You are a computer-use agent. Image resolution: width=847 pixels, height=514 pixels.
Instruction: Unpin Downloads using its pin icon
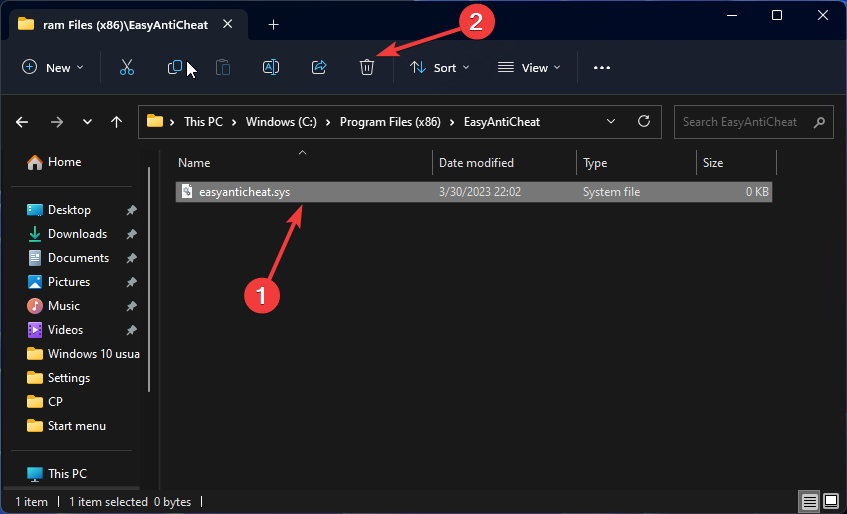point(131,234)
